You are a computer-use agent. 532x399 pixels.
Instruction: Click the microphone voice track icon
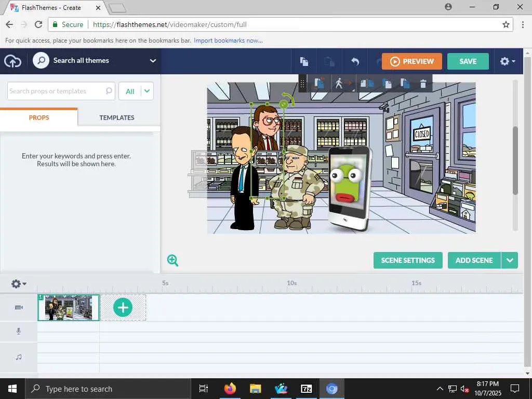(x=19, y=331)
